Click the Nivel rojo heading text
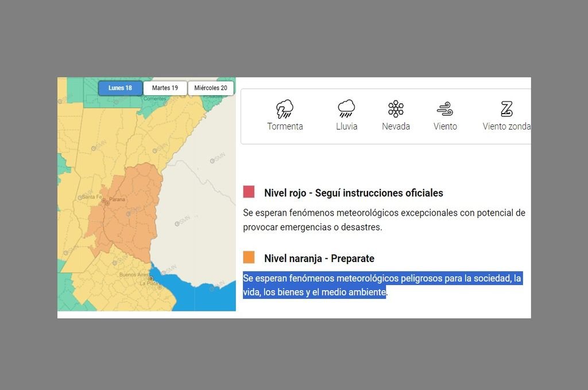Screen dimensions: 588x390 (353, 193)
